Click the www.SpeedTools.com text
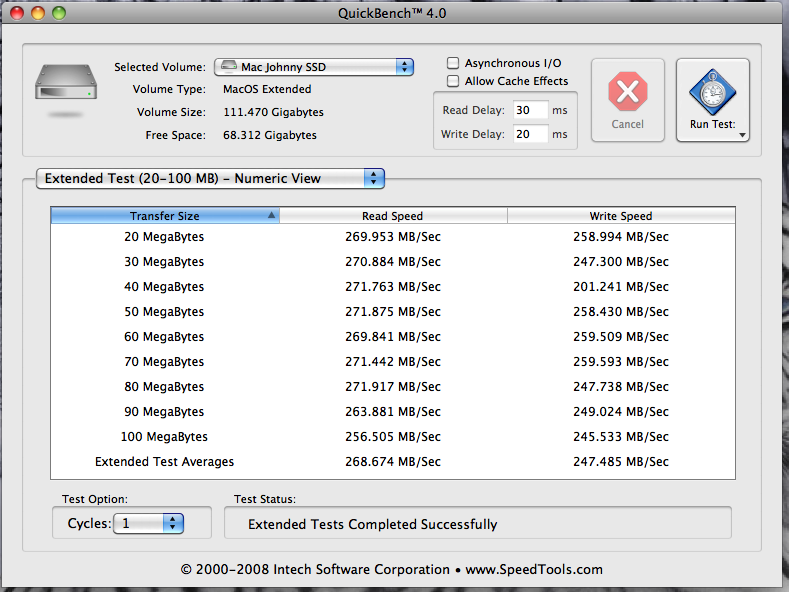 534,569
